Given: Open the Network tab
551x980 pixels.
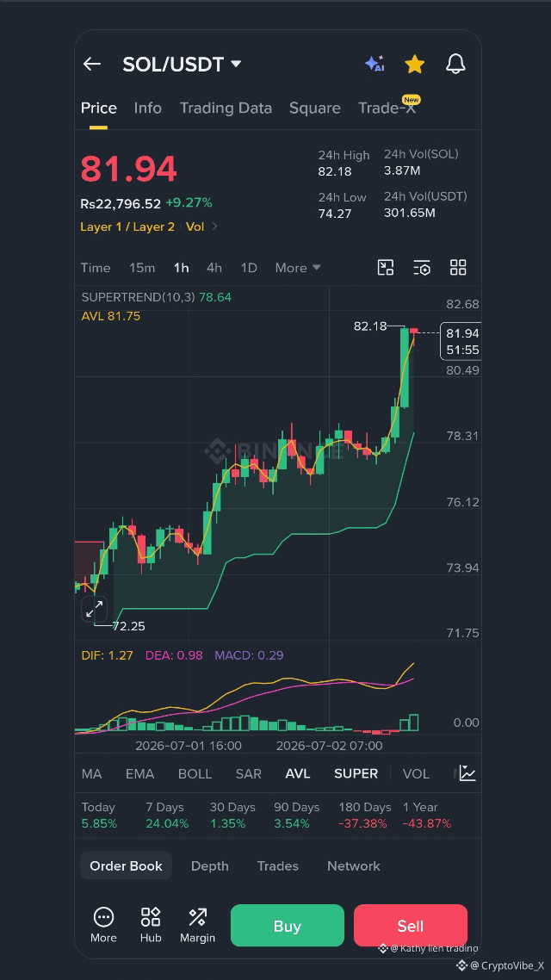Looking at the screenshot, I should tap(354, 865).
